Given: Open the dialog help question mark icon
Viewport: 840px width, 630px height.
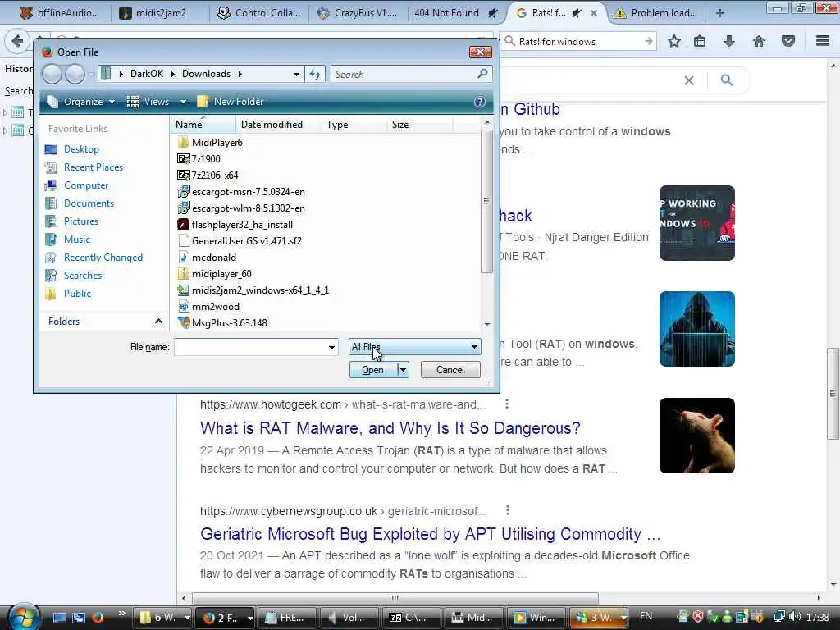Looking at the screenshot, I should (x=479, y=102).
